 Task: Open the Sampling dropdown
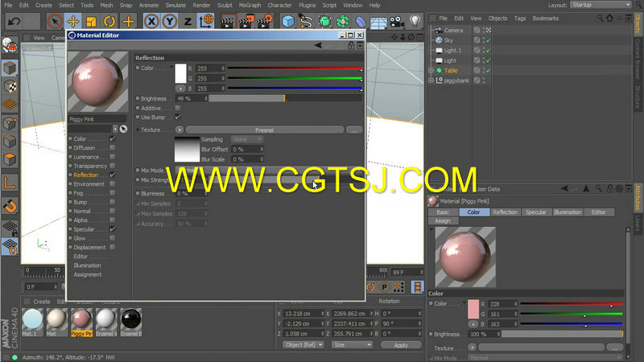(x=247, y=139)
